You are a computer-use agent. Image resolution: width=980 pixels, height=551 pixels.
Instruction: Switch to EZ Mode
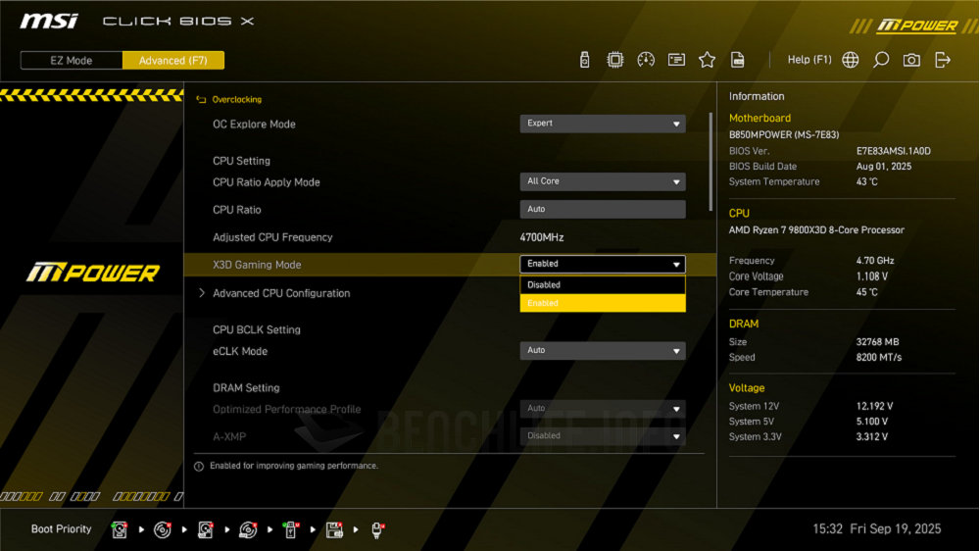[72, 61]
